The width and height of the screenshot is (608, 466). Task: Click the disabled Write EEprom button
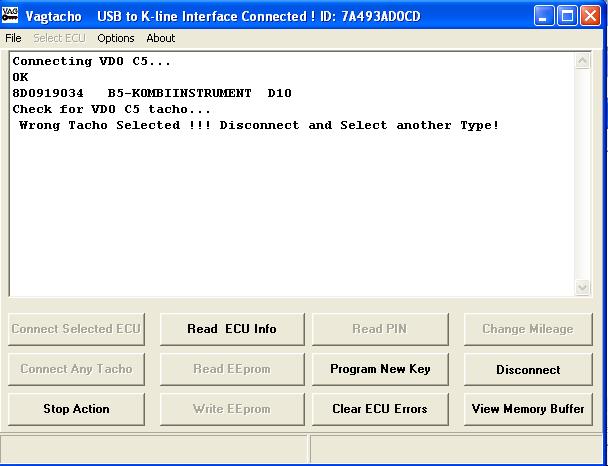(232, 409)
